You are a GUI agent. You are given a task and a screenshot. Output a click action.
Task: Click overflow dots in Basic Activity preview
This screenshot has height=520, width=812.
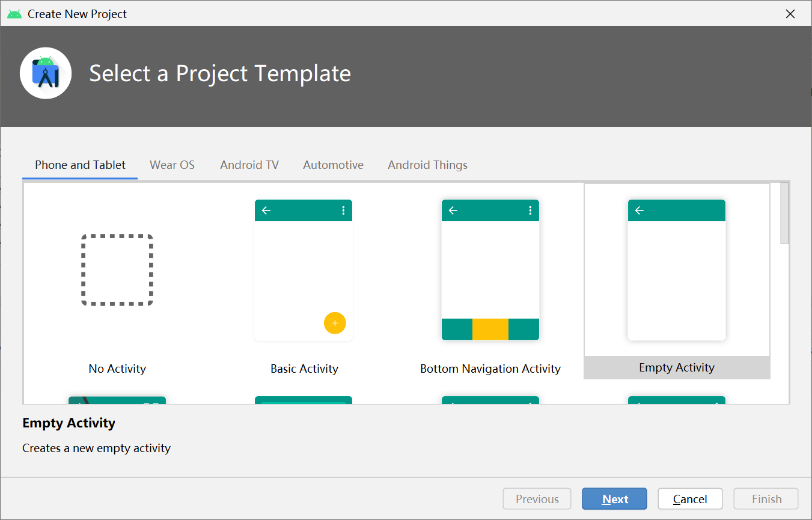click(x=344, y=210)
